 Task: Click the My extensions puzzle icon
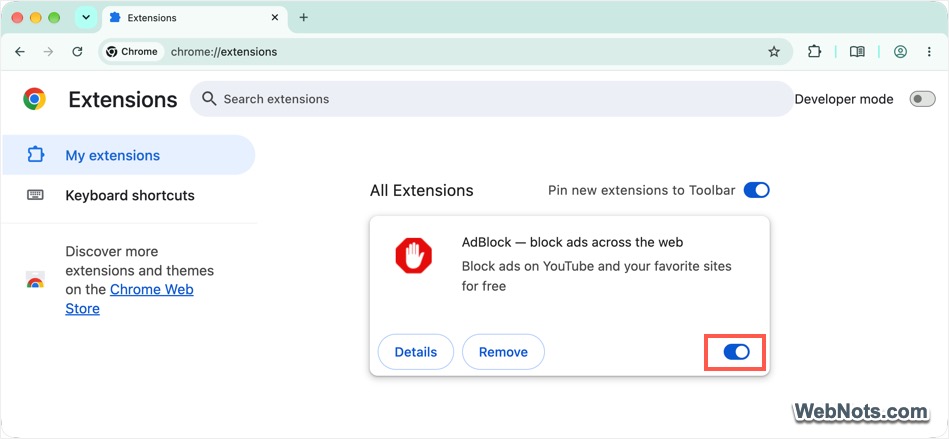pyautogui.click(x=36, y=155)
